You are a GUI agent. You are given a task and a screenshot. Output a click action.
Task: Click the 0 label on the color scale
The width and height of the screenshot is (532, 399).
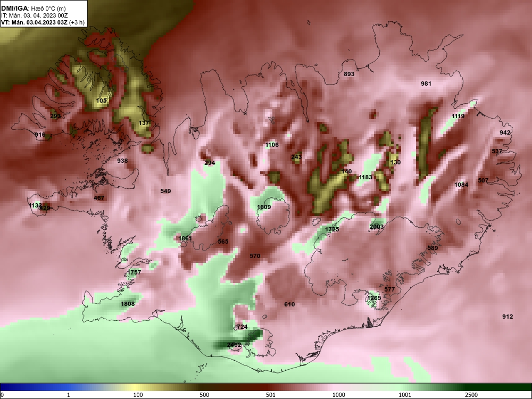pos(2,395)
